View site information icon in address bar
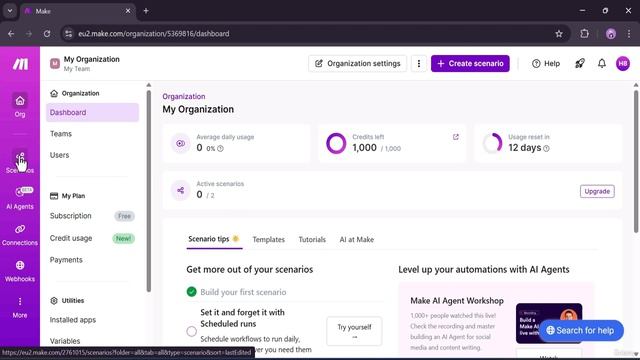This screenshot has height=360, width=640. tap(69, 34)
